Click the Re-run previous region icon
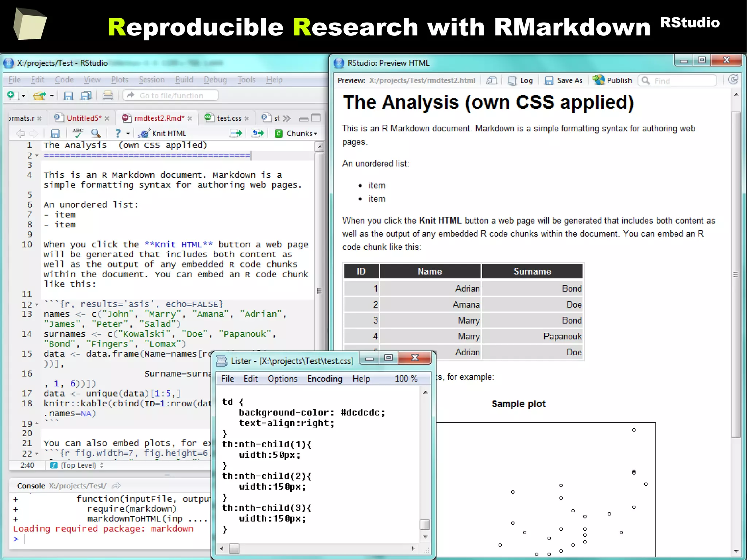 258,133
